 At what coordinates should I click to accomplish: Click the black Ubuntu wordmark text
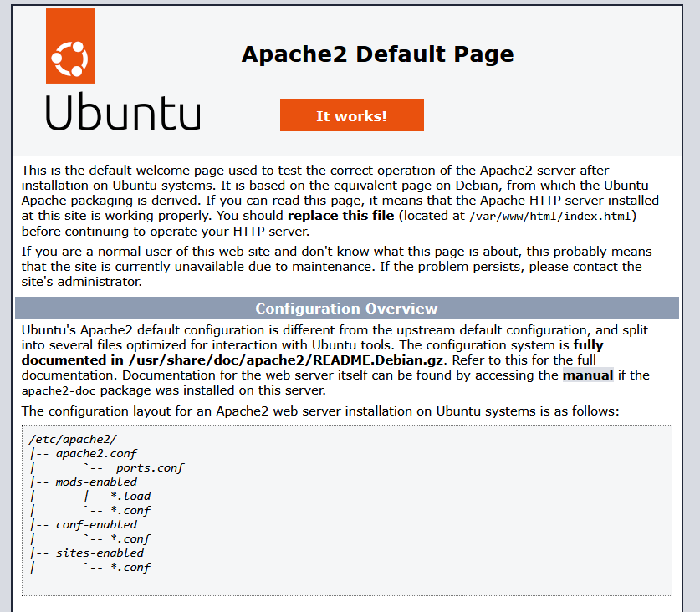[122, 112]
